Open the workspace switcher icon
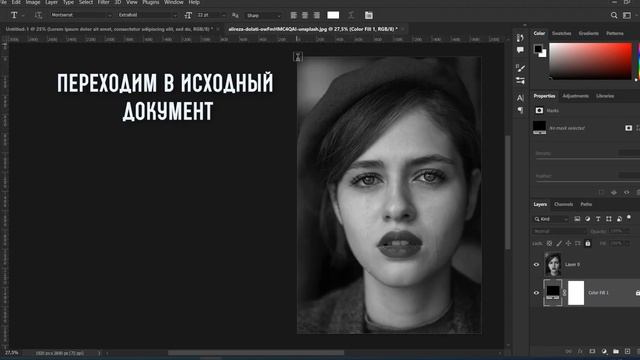The image size is (640, 360). [x=627, y=15]
